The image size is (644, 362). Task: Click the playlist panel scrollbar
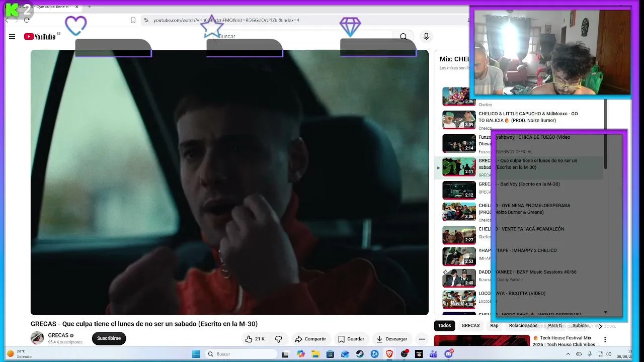pos(606,133)
